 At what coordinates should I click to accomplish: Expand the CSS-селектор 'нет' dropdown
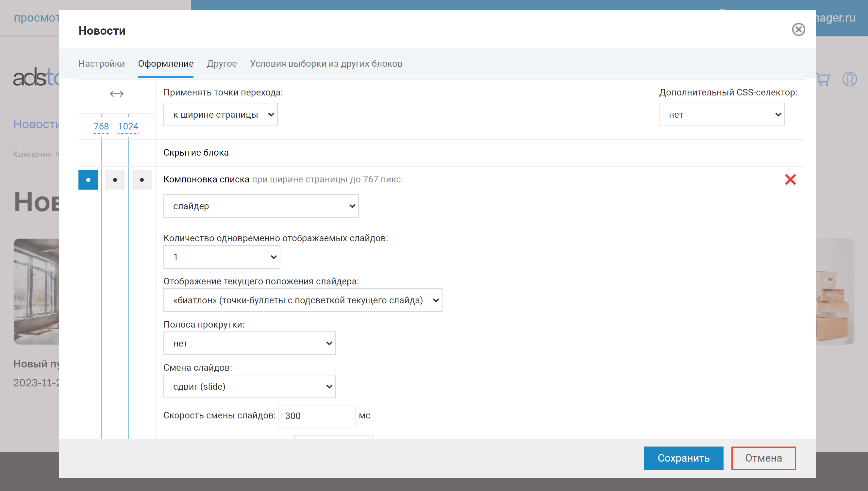tap(721, 115)
